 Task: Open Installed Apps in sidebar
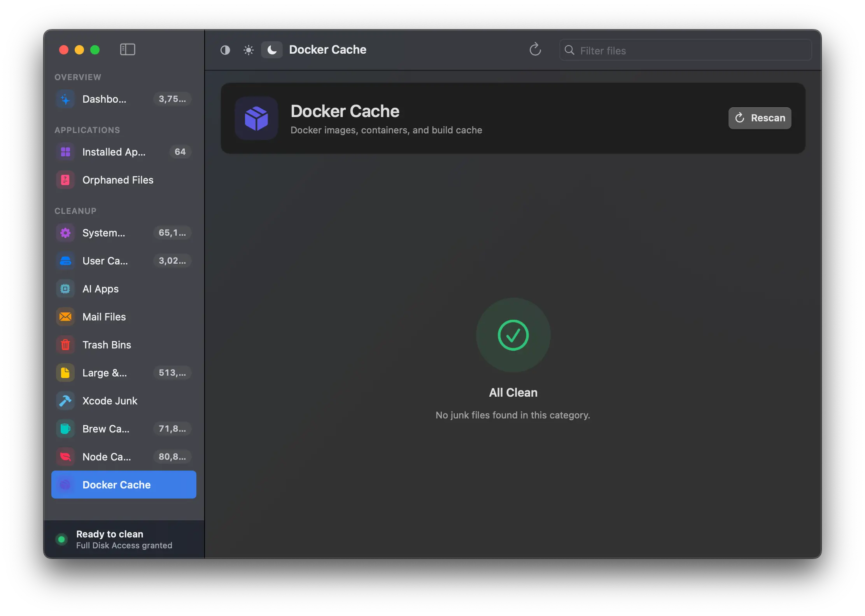pos(124,152)
